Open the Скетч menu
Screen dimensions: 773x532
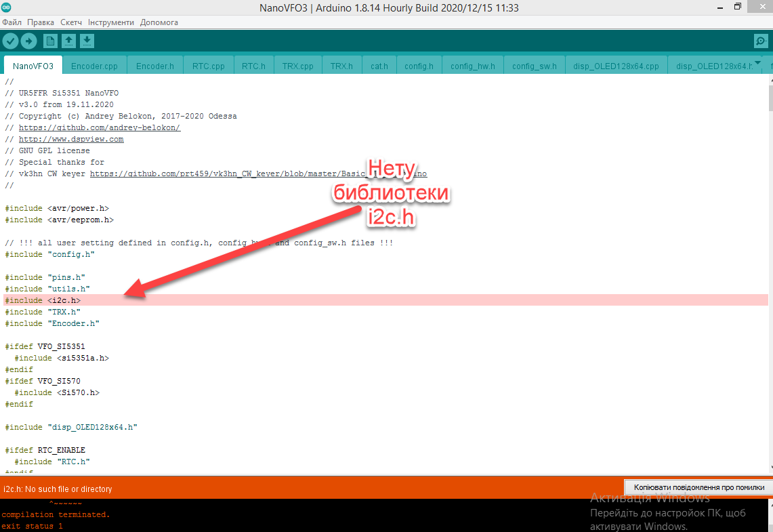pyautogui.click(x=71, y=22)
